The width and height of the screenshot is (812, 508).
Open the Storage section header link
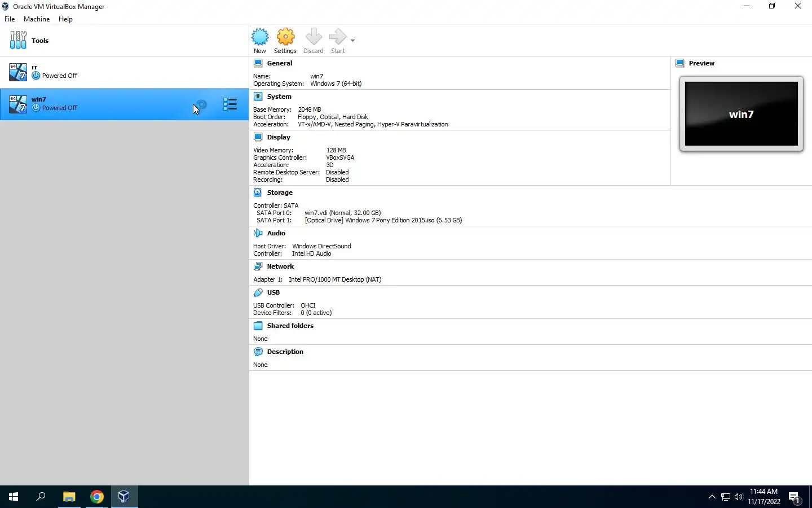[x=280, y=192]
